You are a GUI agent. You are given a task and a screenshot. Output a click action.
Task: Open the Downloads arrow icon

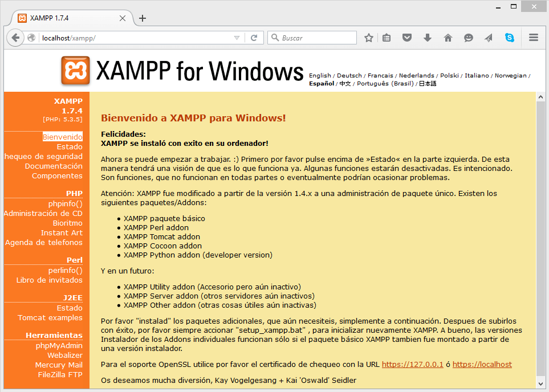pyautogui.click(x=428, y=38)
